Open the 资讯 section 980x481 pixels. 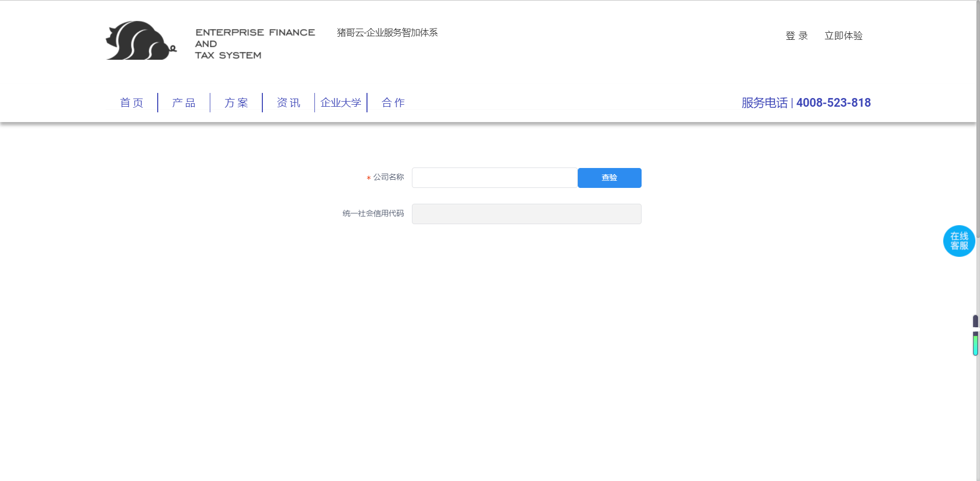coord(288,103)
